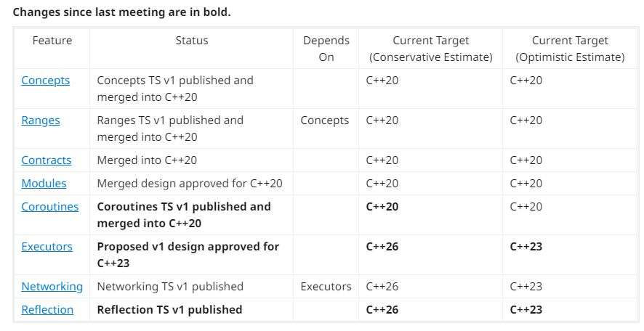Click the bold 'Reflection TS v1 published' status
644x331 pixels.
click(x=169, y=310)
